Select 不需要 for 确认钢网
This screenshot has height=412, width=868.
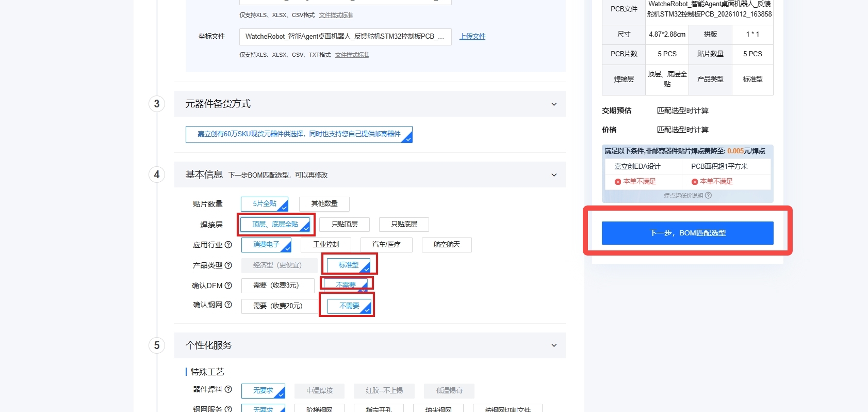349,306
